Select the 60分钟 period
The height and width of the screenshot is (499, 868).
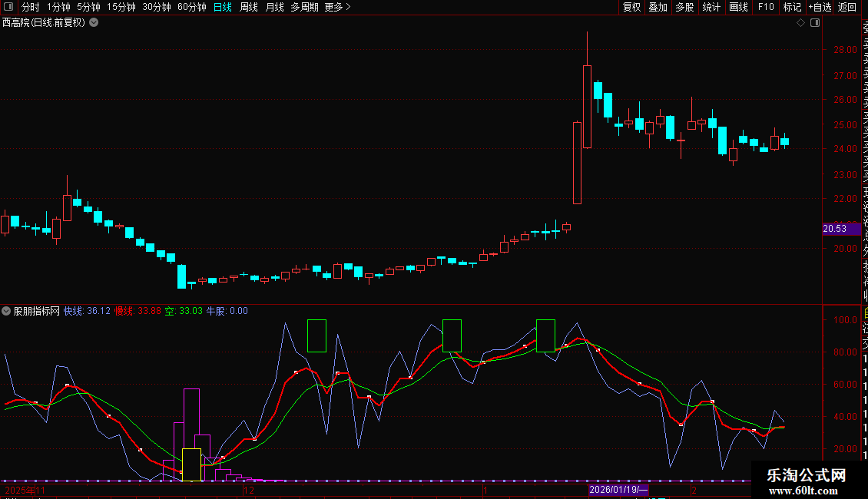(x=191, y=7)
